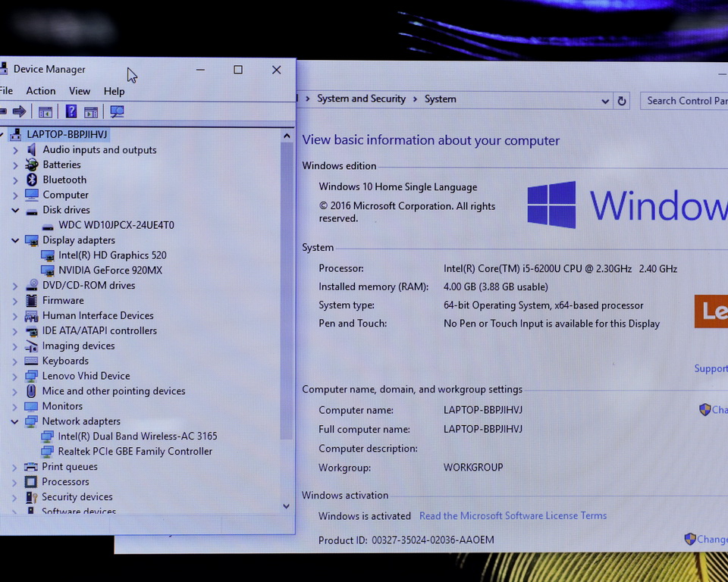The height and width of the screenshot is (582, 728).
Task: Collapse the Network adapters node
Action: coord(15,421)
